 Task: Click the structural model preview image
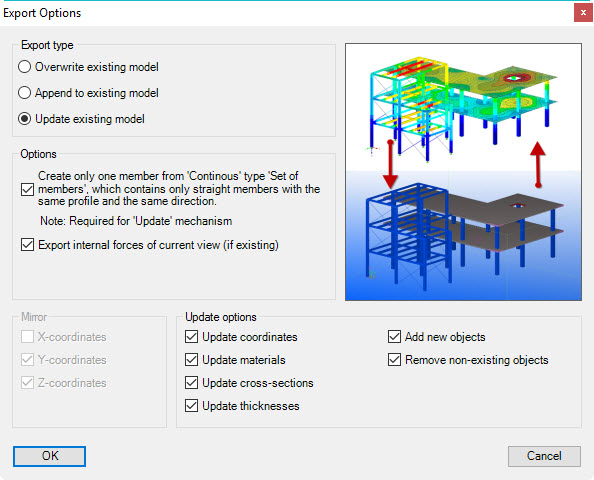pos(463,172)
